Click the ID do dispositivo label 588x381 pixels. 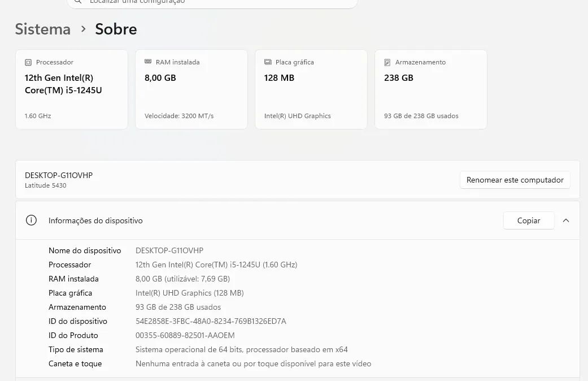click(77, 321)
